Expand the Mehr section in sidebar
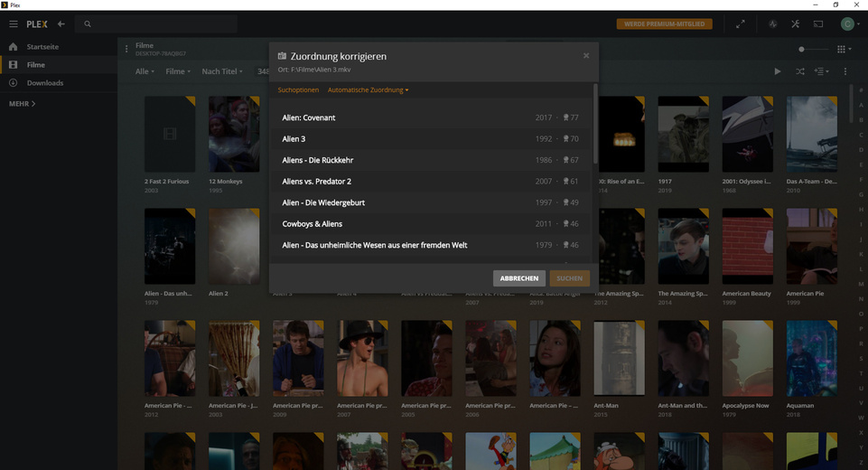The width and height of the screenshot is (868, 470). [23, 104]
